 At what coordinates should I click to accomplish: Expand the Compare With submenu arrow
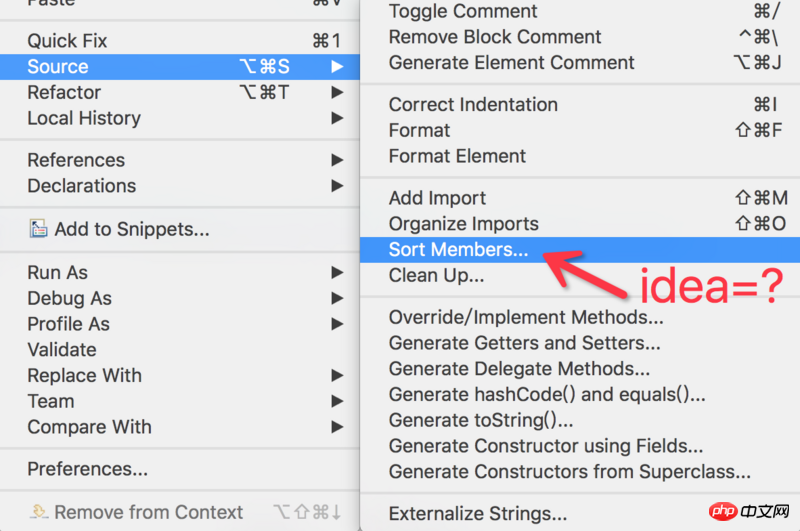click(x=337, y=426)
